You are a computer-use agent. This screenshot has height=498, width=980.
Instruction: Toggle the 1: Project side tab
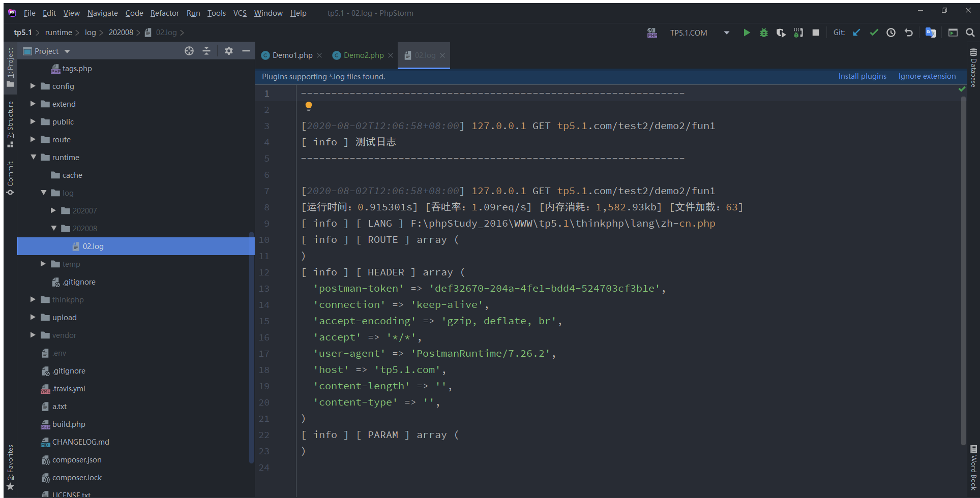pyautogui.click(x=10, y=68)
